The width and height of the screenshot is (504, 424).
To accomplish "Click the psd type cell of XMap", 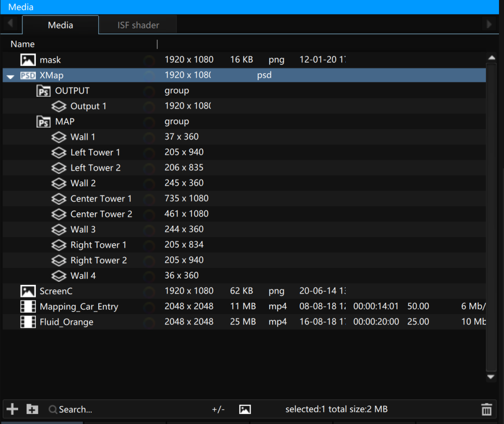I will click(264, 75).
